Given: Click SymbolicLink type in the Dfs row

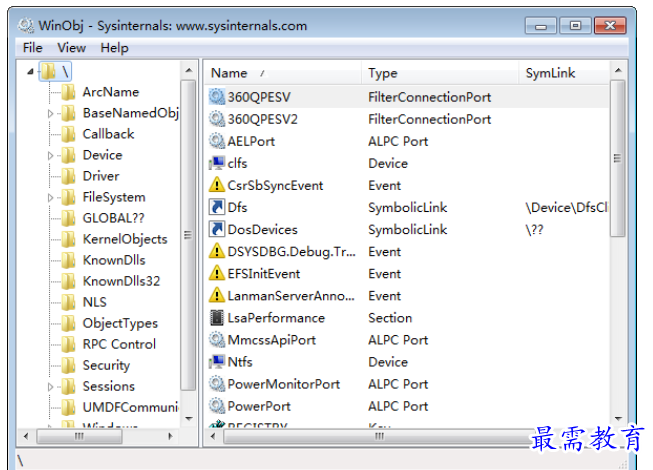Looking at the screenshot, I should click(x=407, y=207).
